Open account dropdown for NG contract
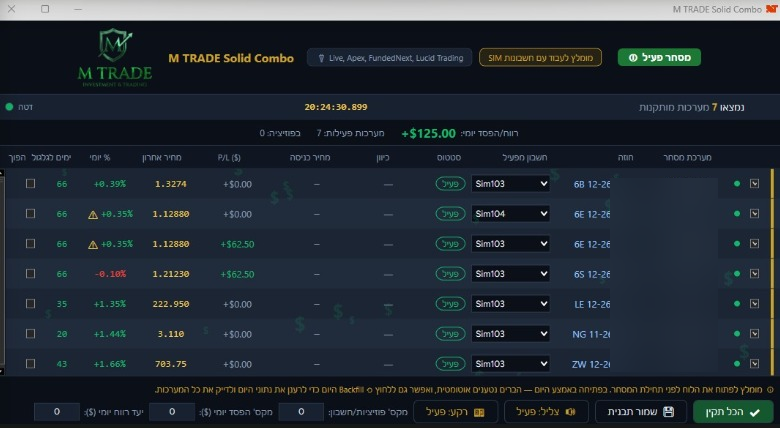The height and width of the screenshot is (428, 780). click(510, 333)
